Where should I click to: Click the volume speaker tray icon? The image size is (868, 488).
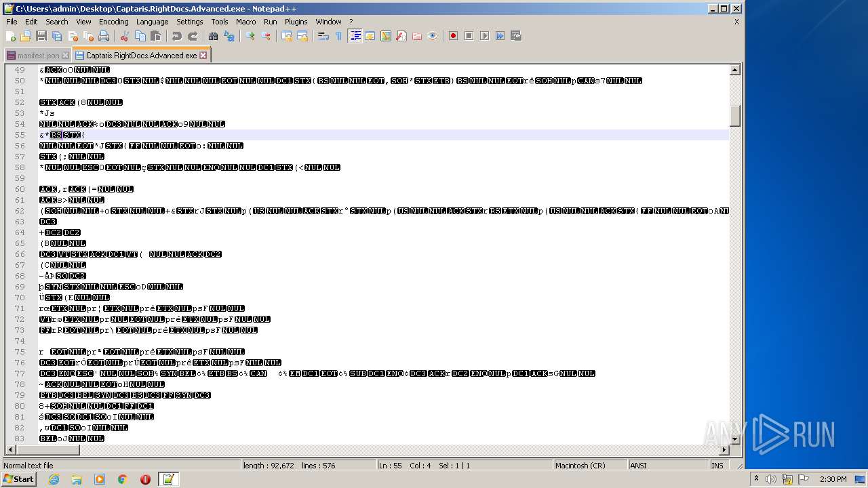click(771, 479)
